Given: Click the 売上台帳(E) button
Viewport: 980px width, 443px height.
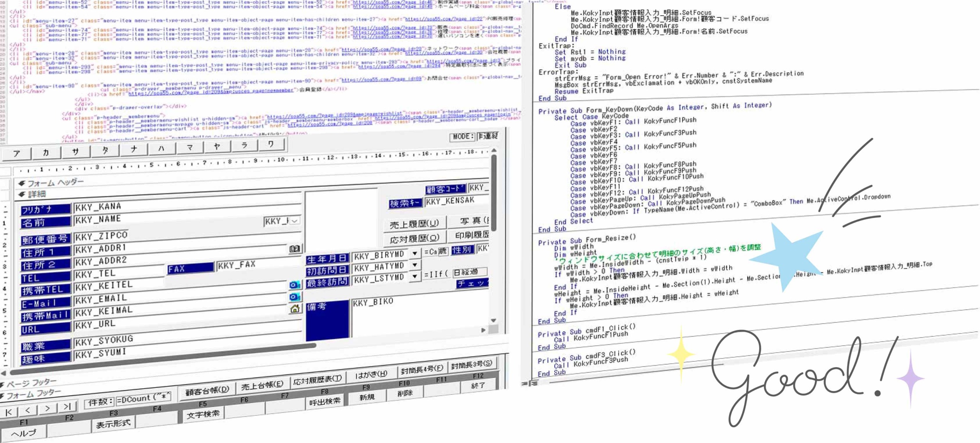Looking at the screenshot, I should point(262,386).
